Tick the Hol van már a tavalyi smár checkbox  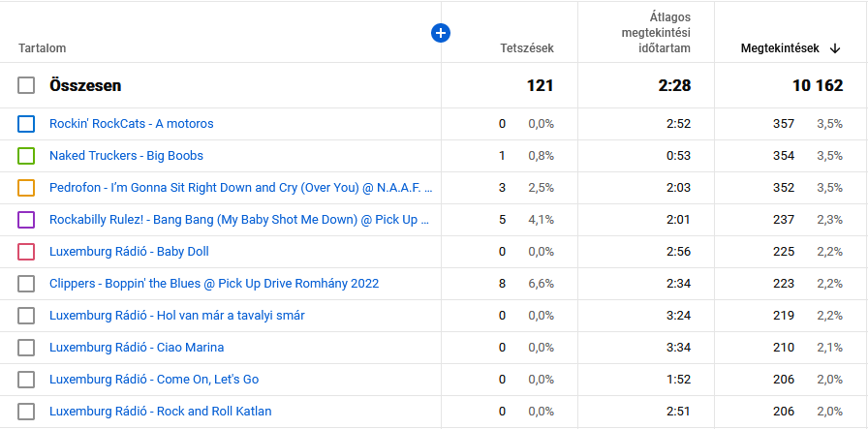tap(26, 316)
